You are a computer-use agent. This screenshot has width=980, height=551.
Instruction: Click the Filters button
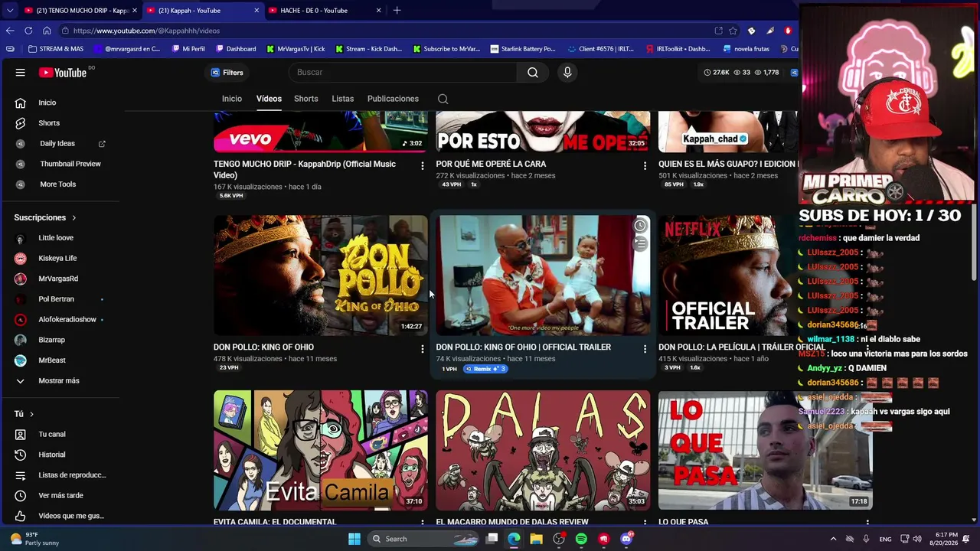point(227,73)
